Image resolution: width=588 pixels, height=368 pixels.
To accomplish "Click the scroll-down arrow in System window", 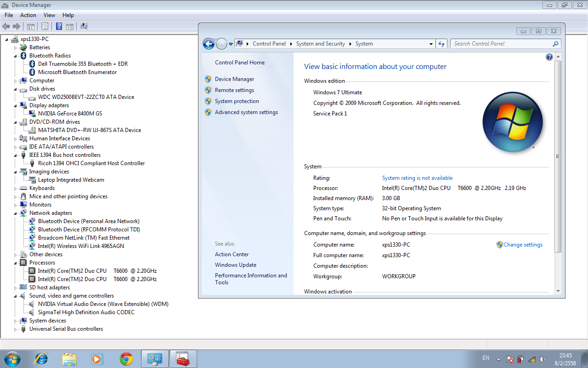I will (x=558, y=291).
